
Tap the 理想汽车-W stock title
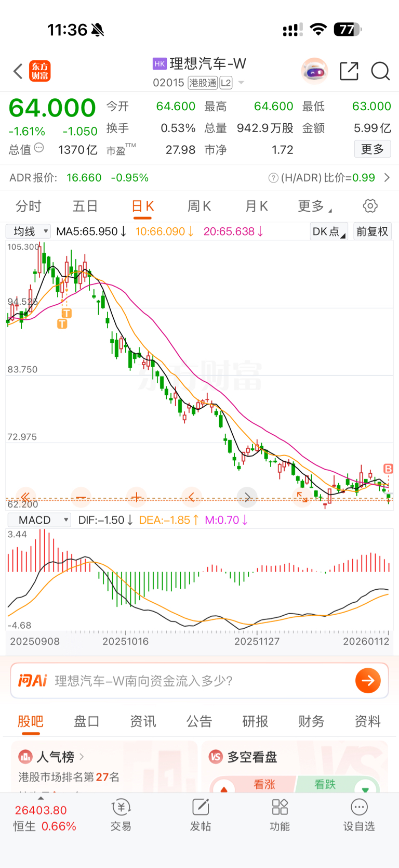click(x=208, y=63)
